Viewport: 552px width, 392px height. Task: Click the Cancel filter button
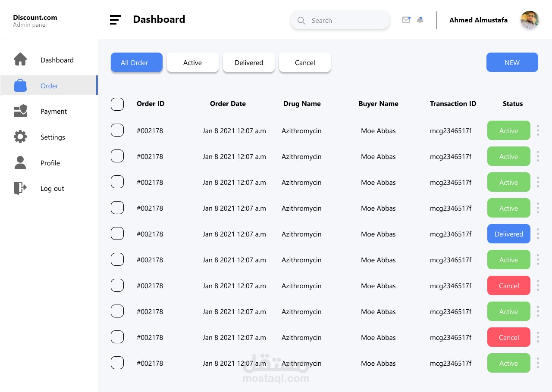pyautogui.click(x=305, y=62)
